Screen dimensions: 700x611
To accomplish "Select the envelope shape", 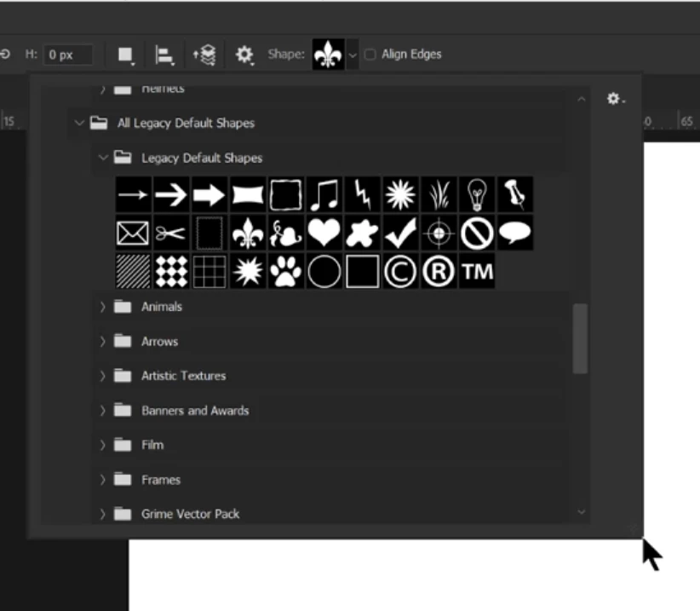I will (133, 233).
